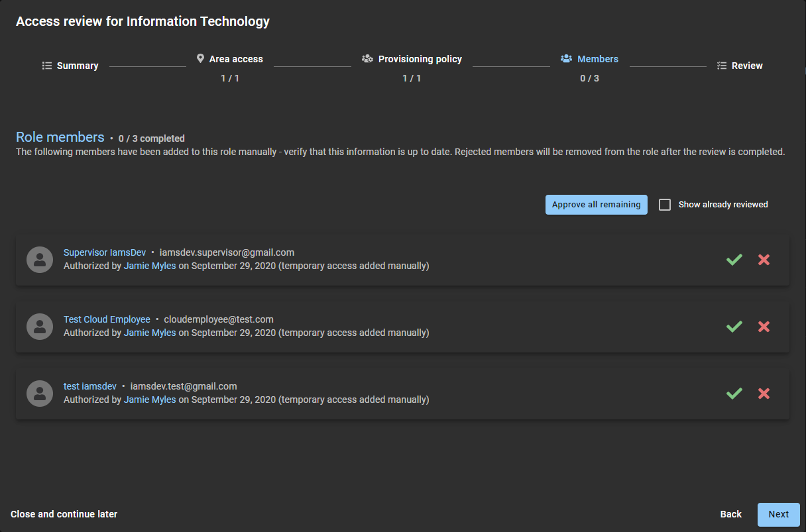Select the Members step
The height and width of the screenshot is (532, 806).
[x=589, y=59]
